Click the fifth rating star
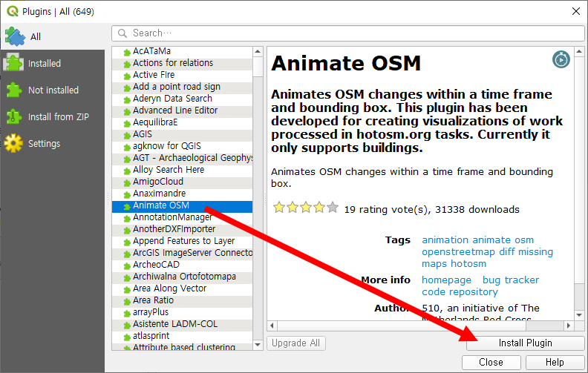This screenshot has height=373, width=588. coord(333,207)
